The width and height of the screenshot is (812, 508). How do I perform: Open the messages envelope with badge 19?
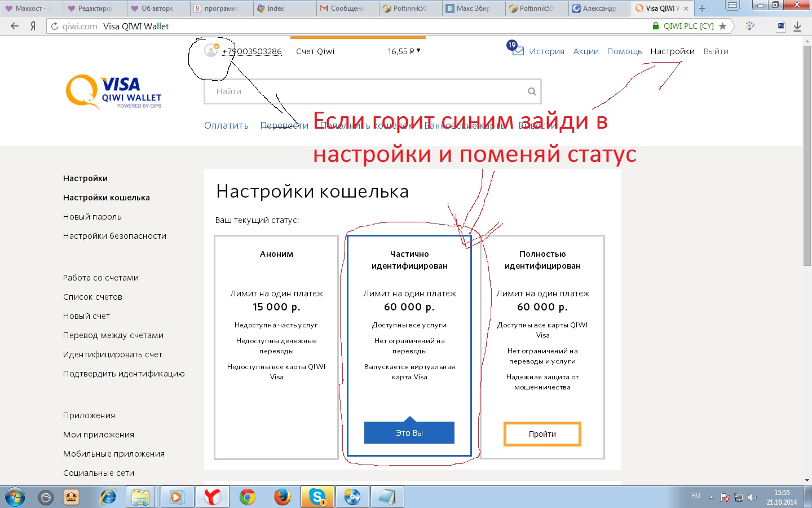516,49
